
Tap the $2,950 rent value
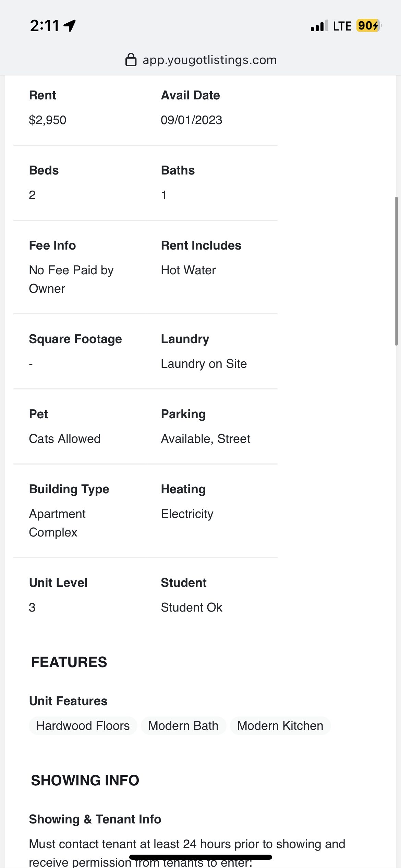pyautogui.click(x=48, y=120)
